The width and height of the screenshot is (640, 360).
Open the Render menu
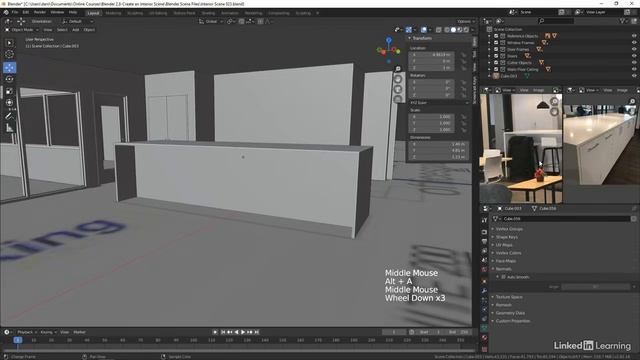coord(40,12)
